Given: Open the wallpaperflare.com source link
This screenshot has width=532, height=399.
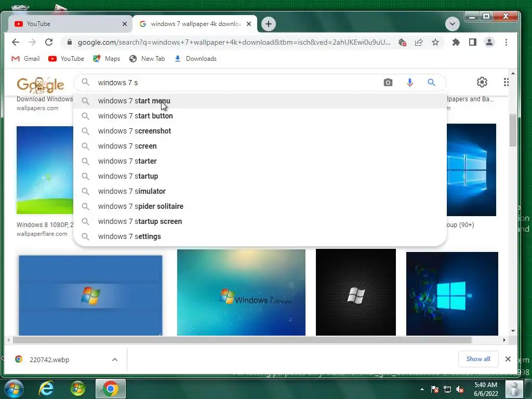Looking at the screenshot, I should (42, 234).
